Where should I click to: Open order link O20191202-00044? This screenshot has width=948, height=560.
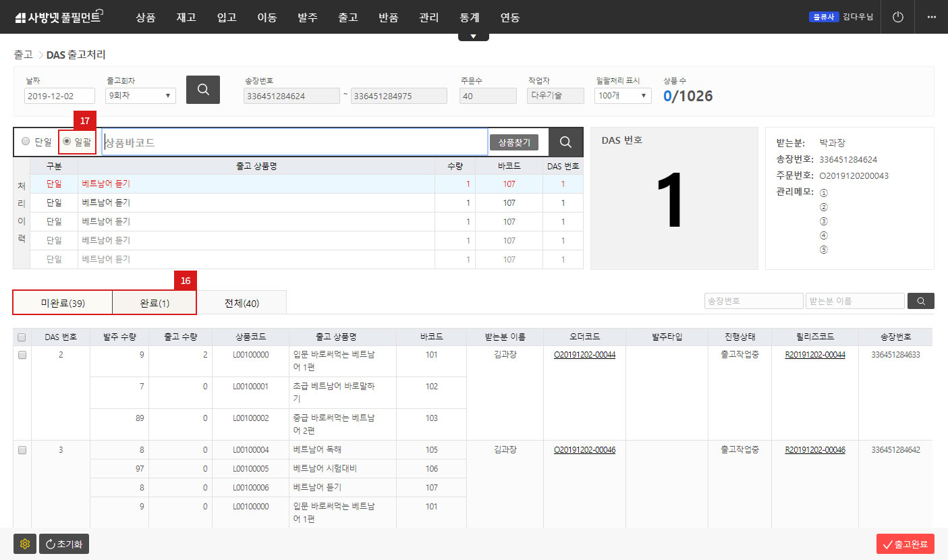tap(584, 354)
